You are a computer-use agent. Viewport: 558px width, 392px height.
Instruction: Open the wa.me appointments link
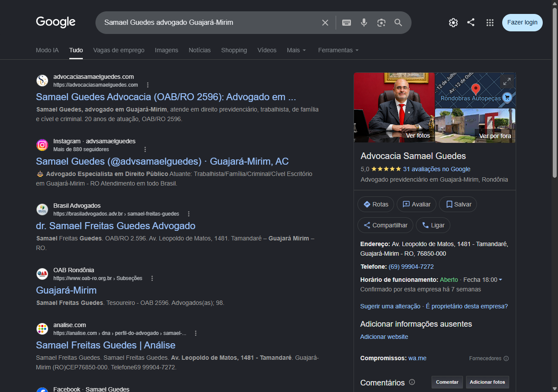click(x=417, y=358)
